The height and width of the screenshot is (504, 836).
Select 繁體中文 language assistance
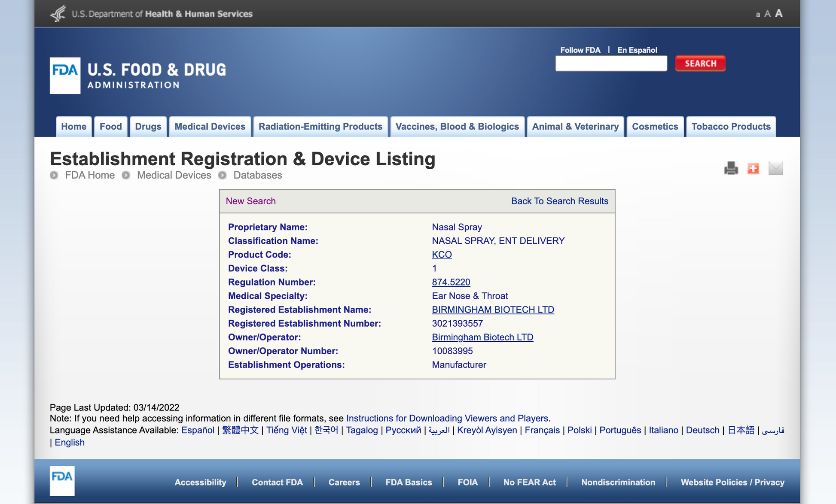pos(240,430)
